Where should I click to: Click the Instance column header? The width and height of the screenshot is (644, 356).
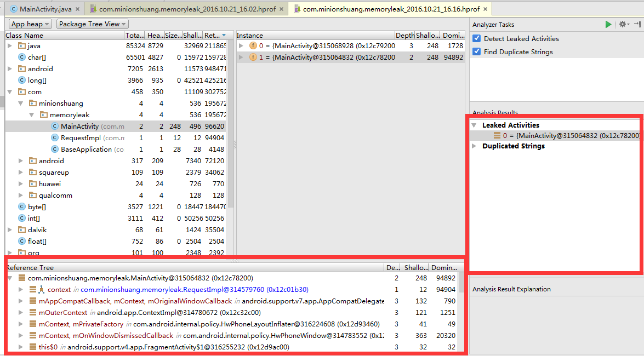click(x=316, y=35)
